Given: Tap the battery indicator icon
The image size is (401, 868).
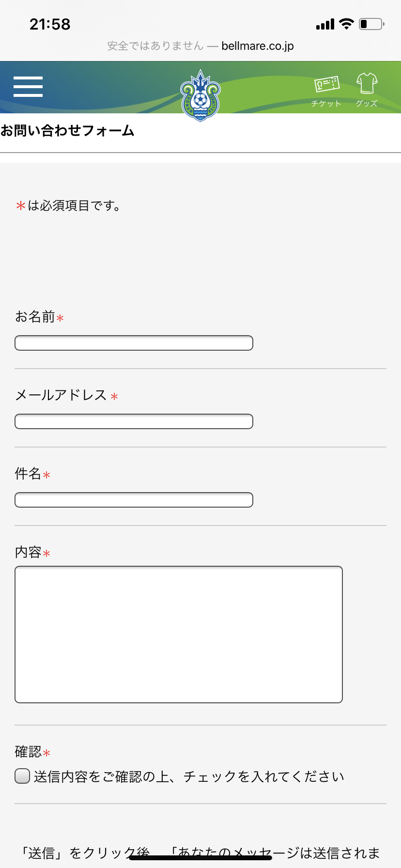Looking at the screenshot, I should tap(371, 24).
